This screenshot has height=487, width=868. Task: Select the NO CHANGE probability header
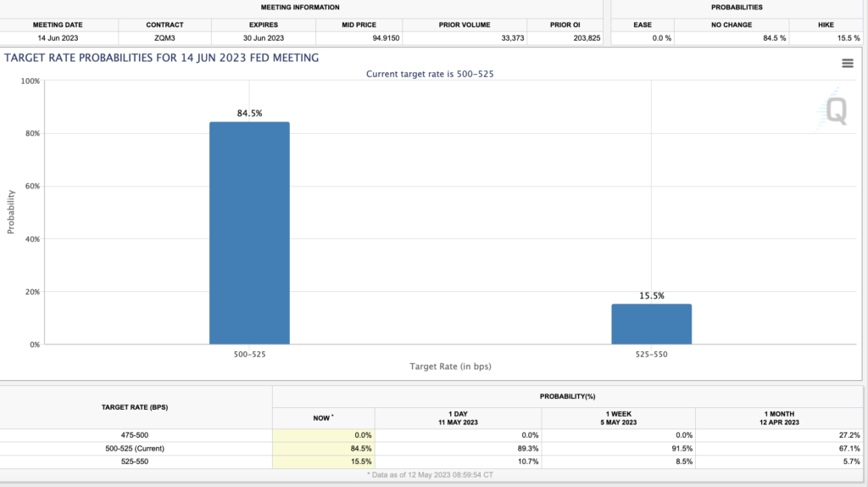732,25
